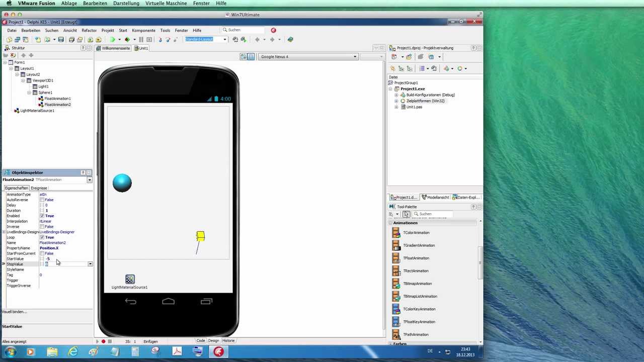The width and height of the screenshot is (644, 362).
Task: Open the Standard-Layout desktop dropdown
Action: coord(224,40)
